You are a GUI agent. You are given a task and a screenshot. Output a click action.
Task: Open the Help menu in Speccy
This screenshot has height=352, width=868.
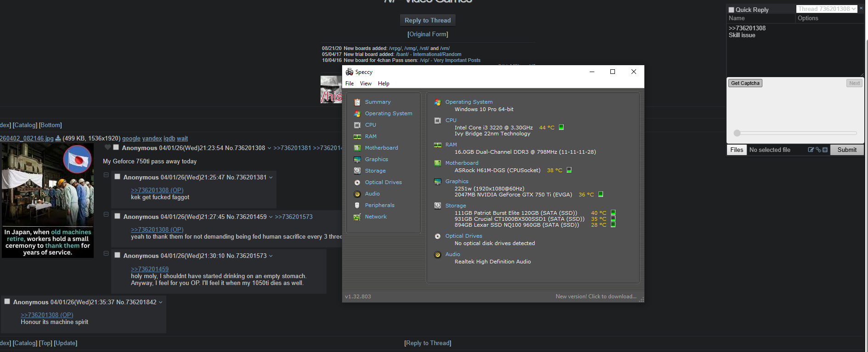[x=383, y=84]
